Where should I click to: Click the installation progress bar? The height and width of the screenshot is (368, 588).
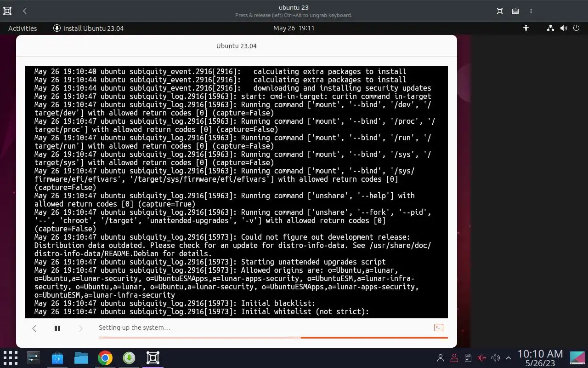coord(273,338)
